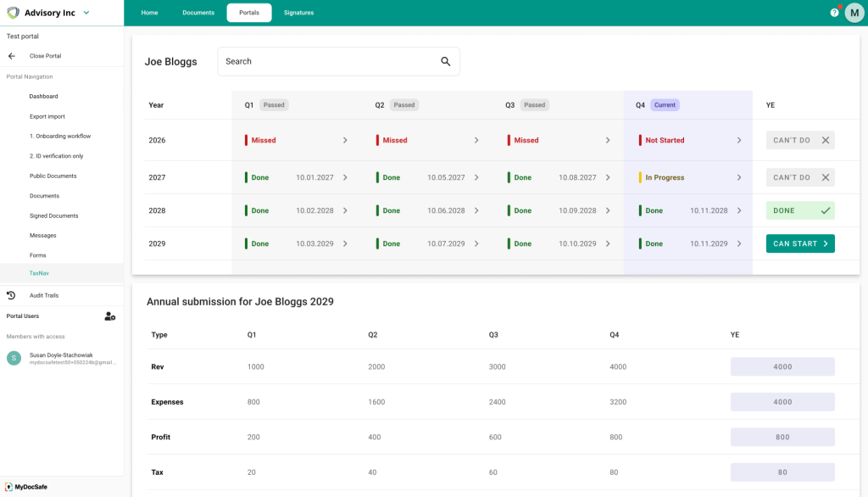
Task: Expand the 2026 Q4 Not Started chevron
Action: [x=739, y=141]
